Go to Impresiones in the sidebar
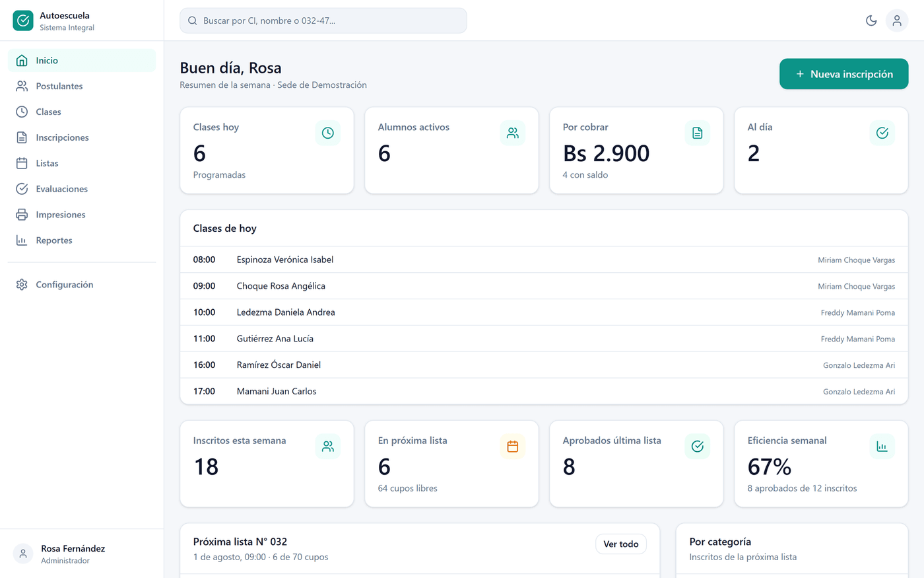The height and width of the screenshot is (578, 924). point(82,215)
